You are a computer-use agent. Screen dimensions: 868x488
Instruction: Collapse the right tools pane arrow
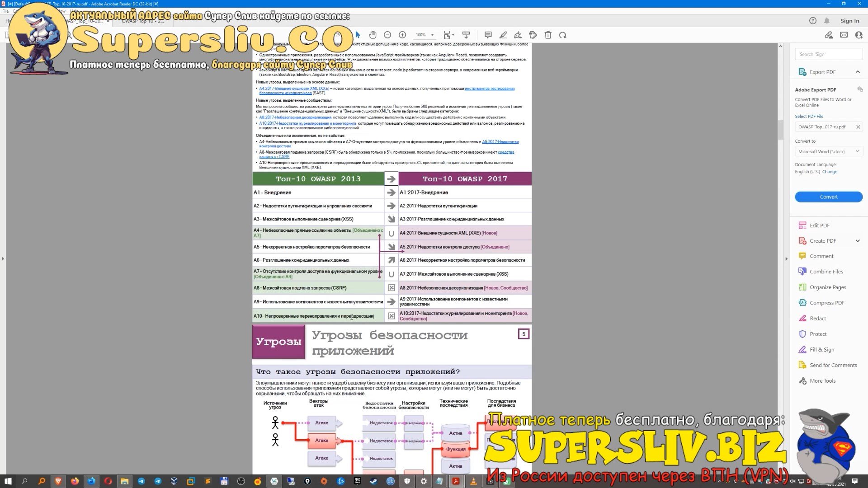tap(786, 259)
